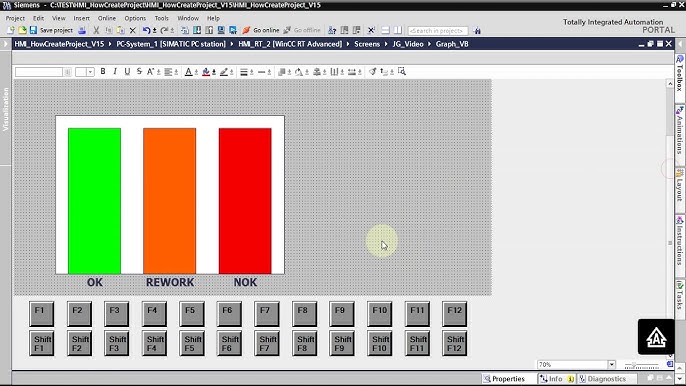Click the Upload from device icon
This screenshot has width=686, height=386.
[x=209, y=30]
